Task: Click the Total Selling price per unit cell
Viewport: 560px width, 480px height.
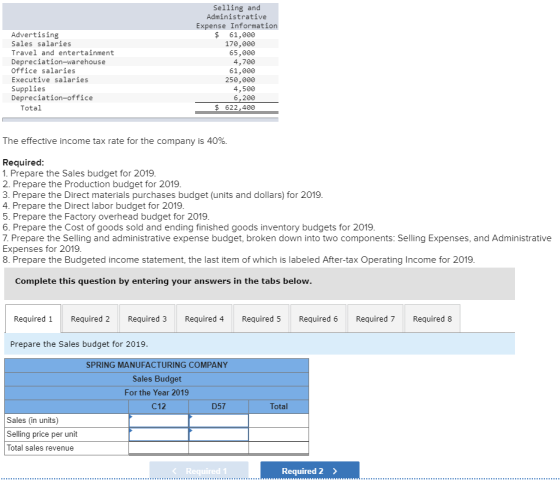Action: click(279, 434)
